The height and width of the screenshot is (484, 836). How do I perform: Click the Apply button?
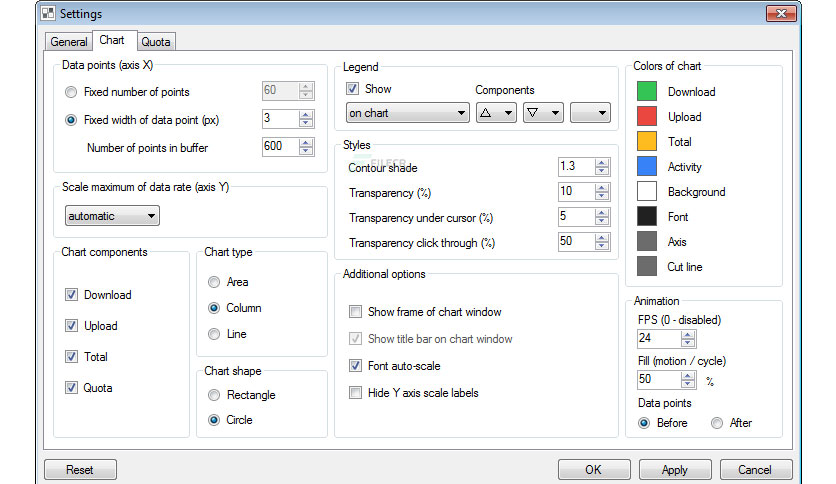tap(675, 470)
